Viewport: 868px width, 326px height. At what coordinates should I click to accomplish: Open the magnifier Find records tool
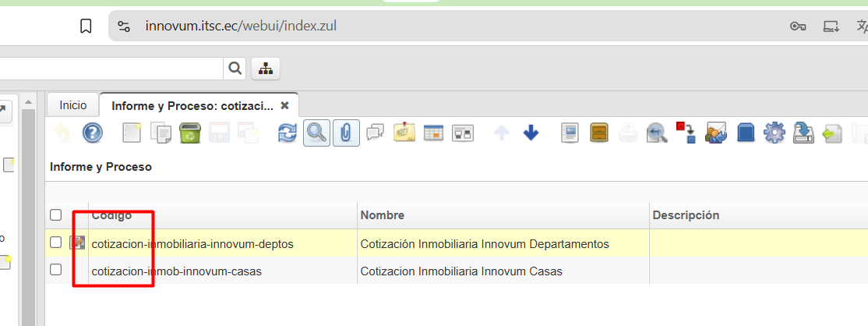click(316, 133)
